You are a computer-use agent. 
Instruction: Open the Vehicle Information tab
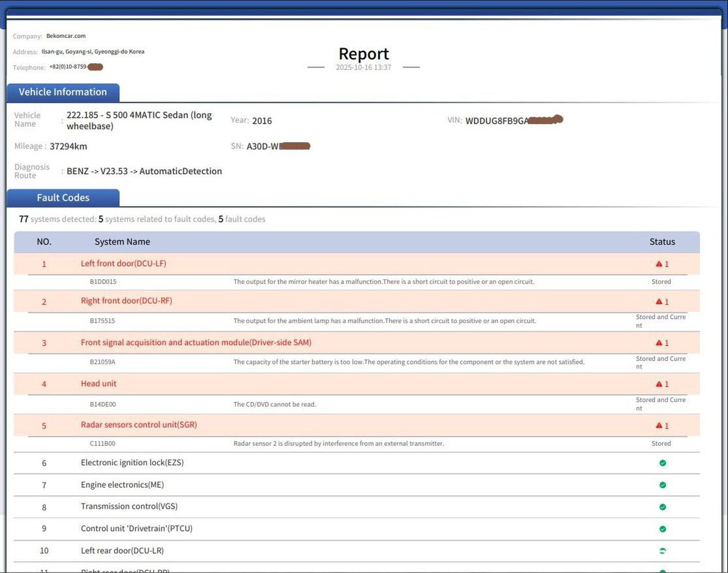click(63, 93)
